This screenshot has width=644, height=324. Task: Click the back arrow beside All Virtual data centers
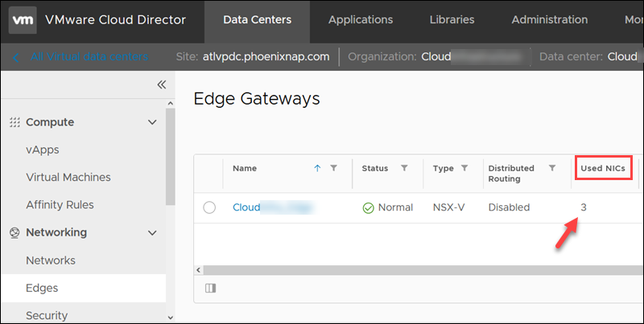[15, 57]
